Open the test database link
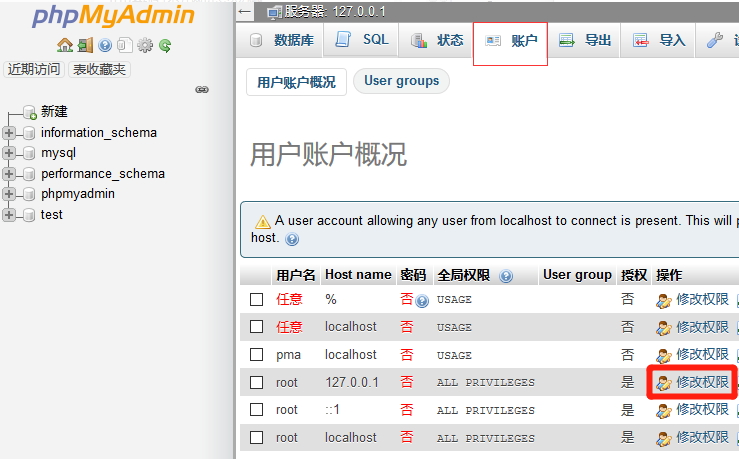739x459 pixels. [x=51, y=215]
